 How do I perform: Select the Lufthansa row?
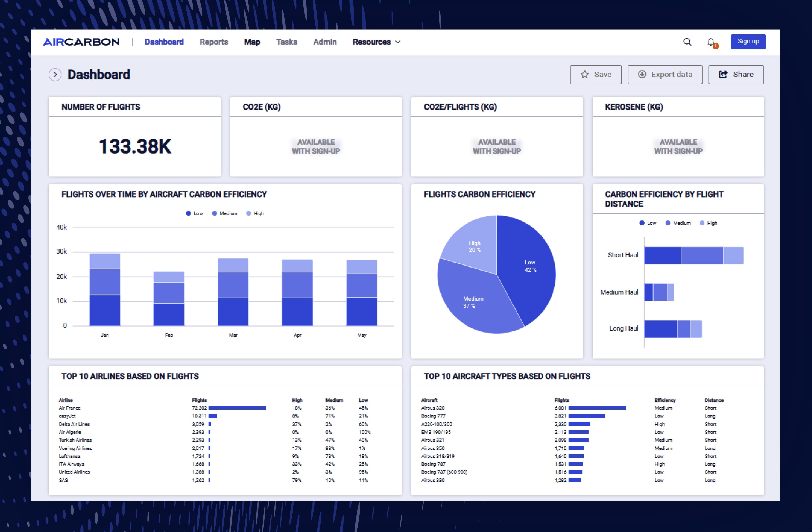(x=215, y=456)
